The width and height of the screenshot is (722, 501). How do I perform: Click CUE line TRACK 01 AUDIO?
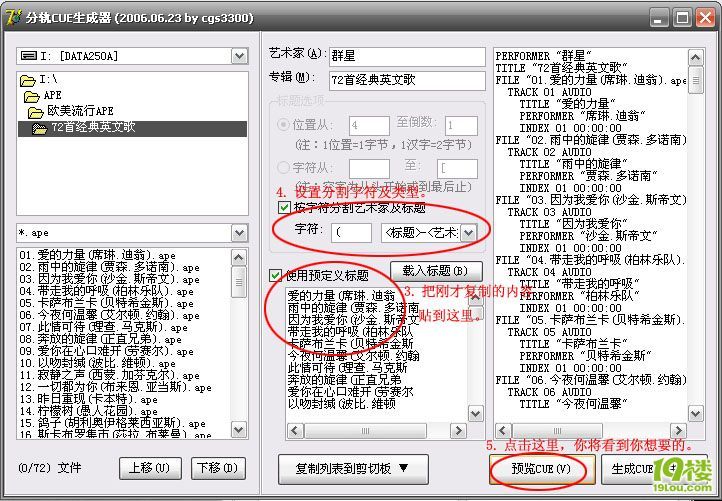(x=549, y=92)
